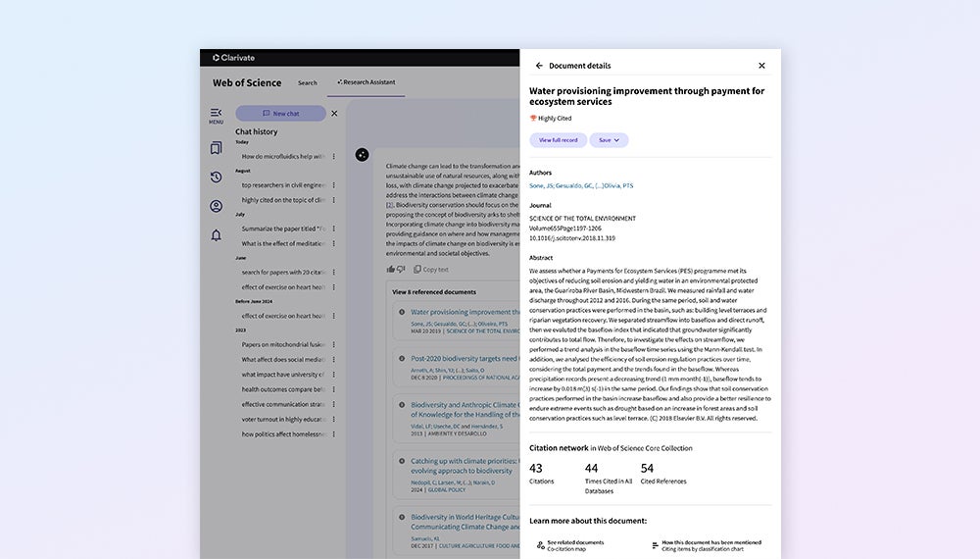This screenshot has height=559, width=980.
Task: Open options for 'How do microfluidics help' chat
Action: [x=333, y=156]
